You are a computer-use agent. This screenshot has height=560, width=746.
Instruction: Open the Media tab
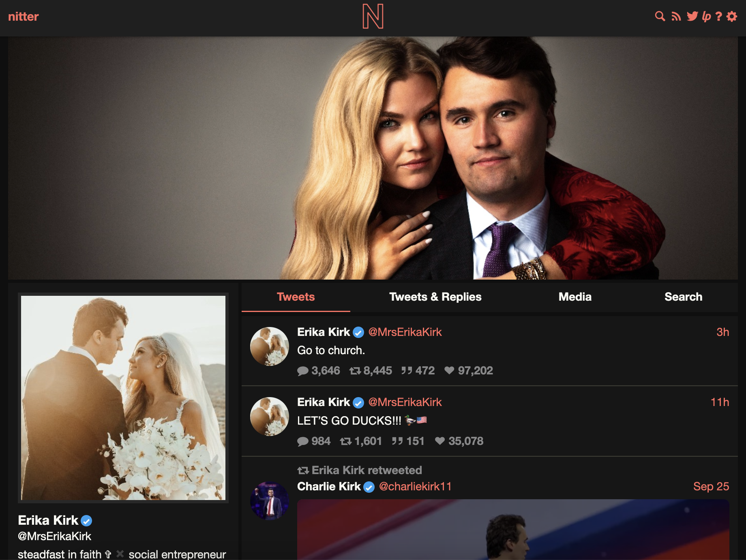point(575,297)
